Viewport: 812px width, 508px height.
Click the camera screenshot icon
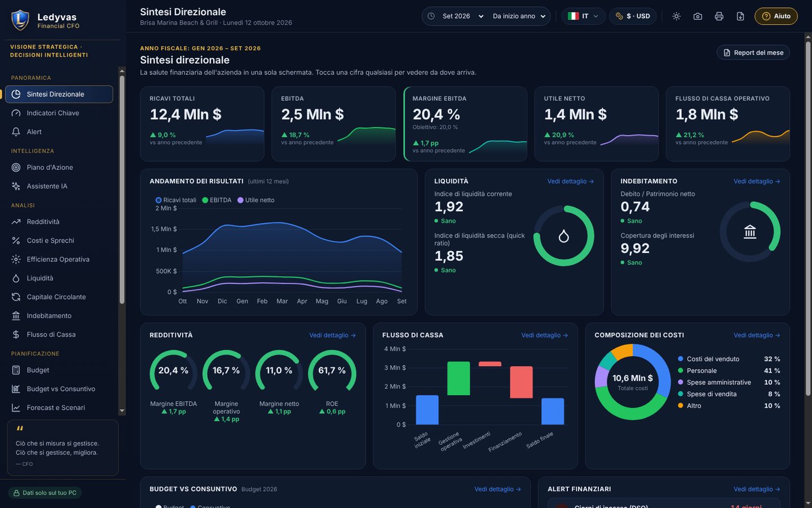(698, 16)
